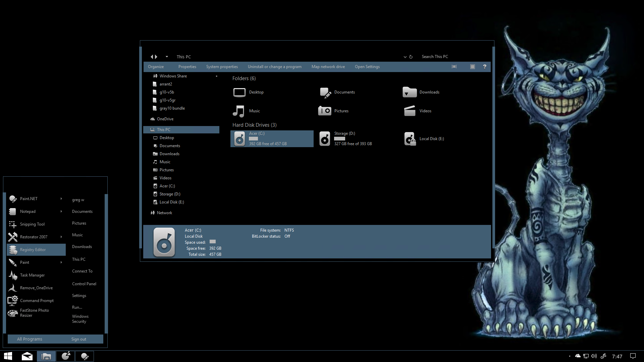Expand recent locations next to navigation arrows
This screenshot has height=362, width=644.
click(x=167, y=57)
